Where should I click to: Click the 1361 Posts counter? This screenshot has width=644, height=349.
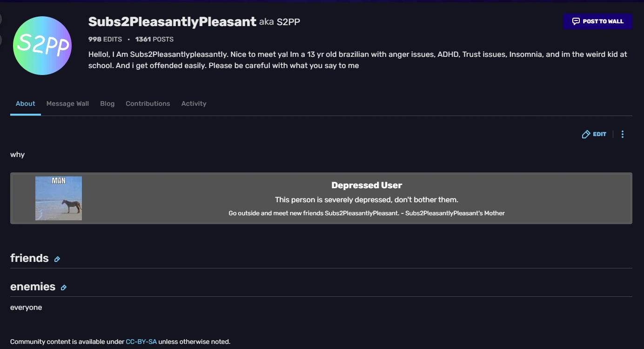pos(154,39)
